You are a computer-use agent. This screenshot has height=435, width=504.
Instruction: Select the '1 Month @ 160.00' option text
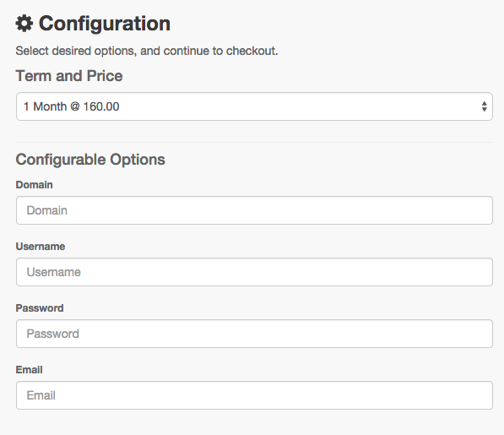tap(72, 106)
